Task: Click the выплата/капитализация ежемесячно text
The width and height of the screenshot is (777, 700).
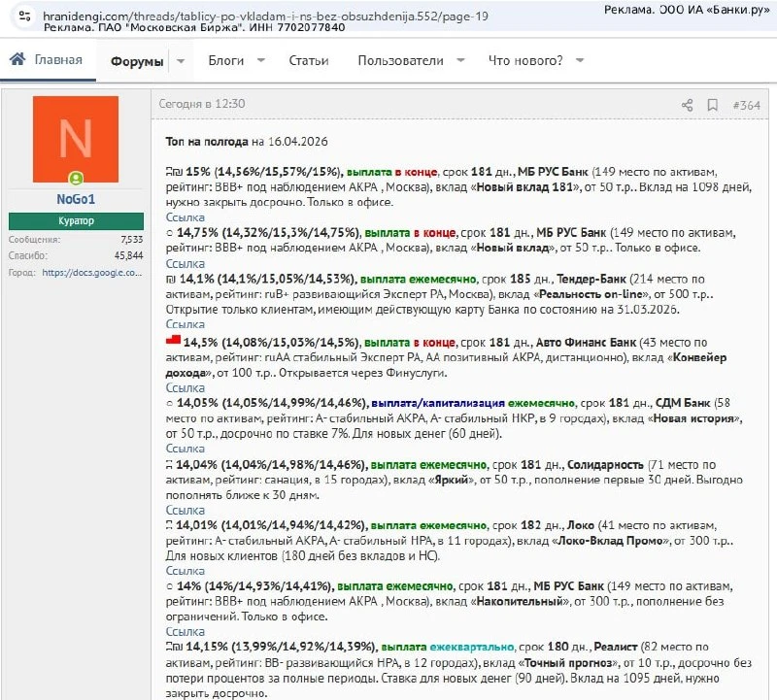Action: 473,403
